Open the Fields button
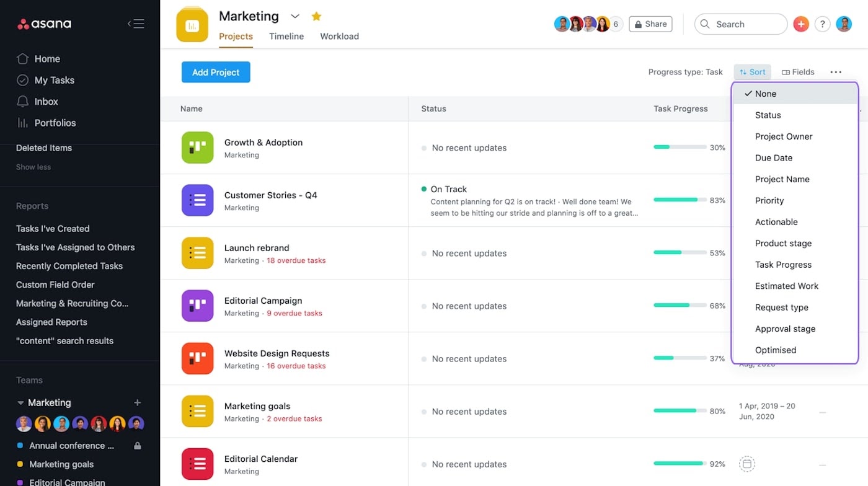The width and height of the screenshot is (868, 486). [x=798, y=72]
